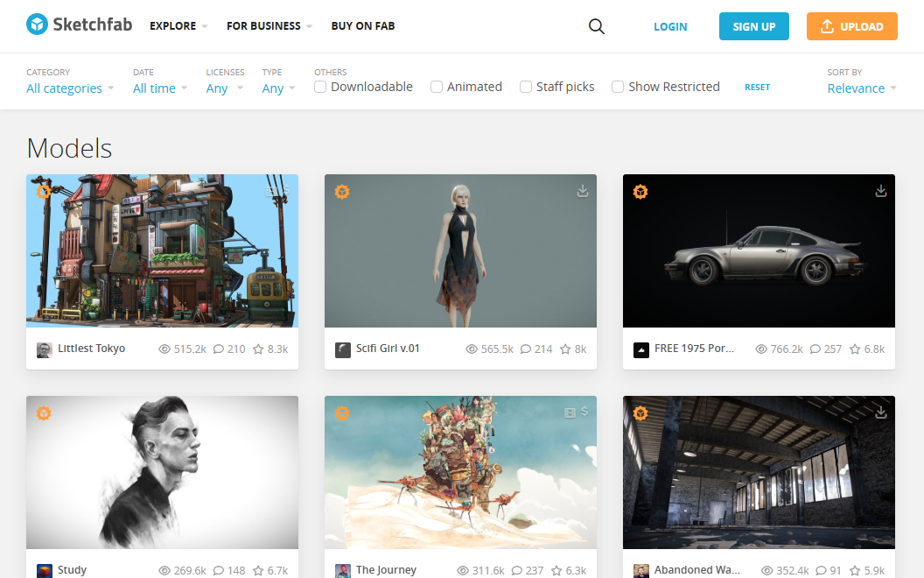
Task: Open the Sort by Relevance dropdown
Action: (862, 88)
